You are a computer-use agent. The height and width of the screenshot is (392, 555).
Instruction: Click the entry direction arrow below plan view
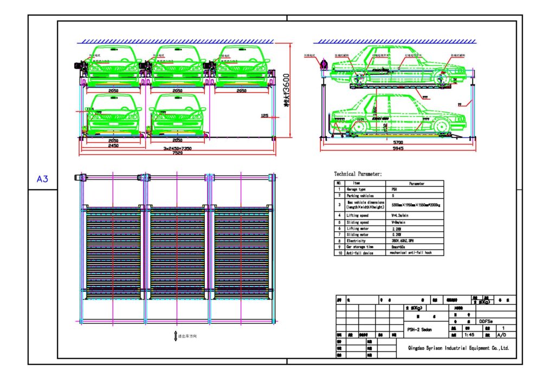point(175,336)
